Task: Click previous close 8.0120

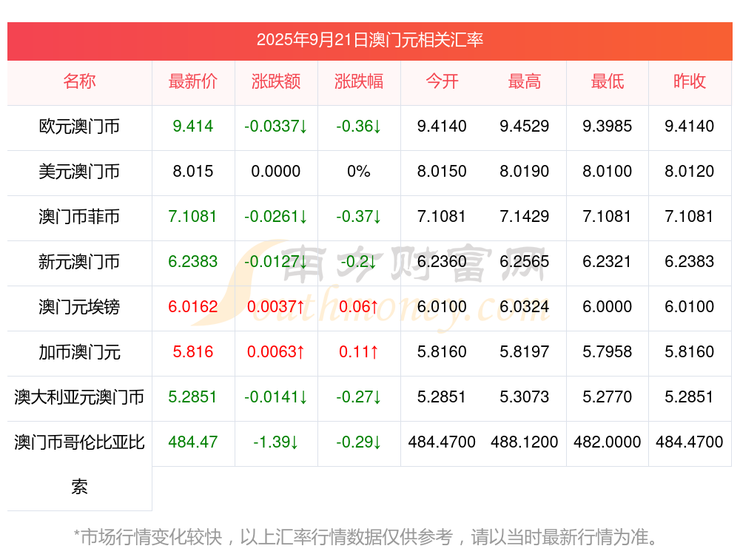Action: 690,172
